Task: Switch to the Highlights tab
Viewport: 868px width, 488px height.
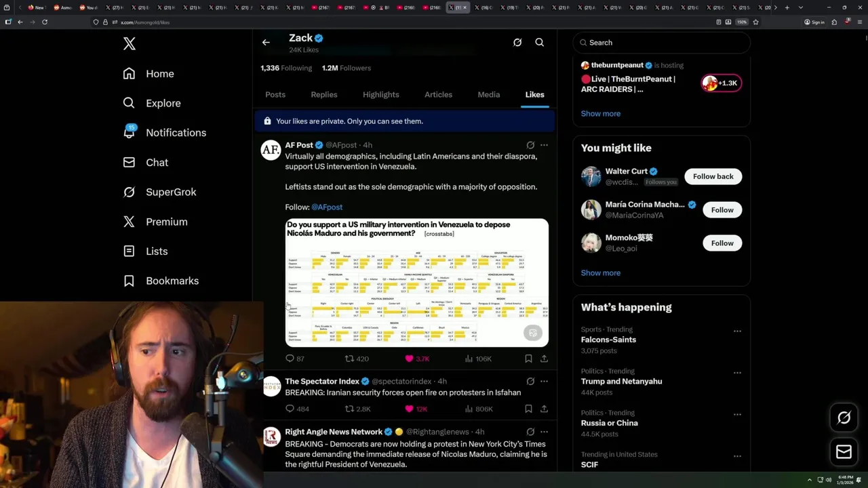Action: (381, 95)
